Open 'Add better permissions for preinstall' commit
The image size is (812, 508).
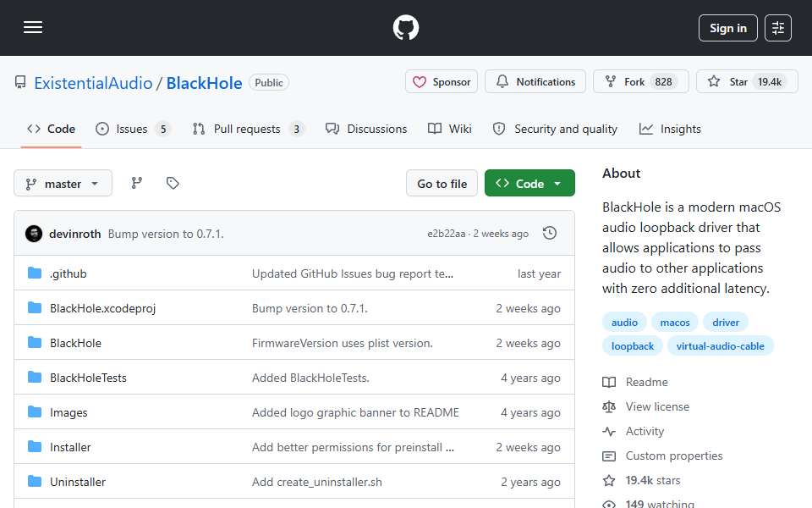[353, 447]
